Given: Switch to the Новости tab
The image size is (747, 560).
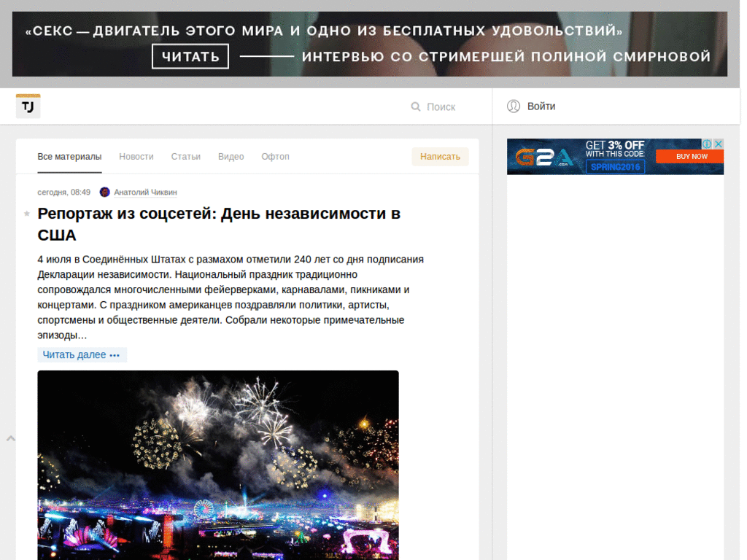Looking at the screenshot, I should click(136, 156).
